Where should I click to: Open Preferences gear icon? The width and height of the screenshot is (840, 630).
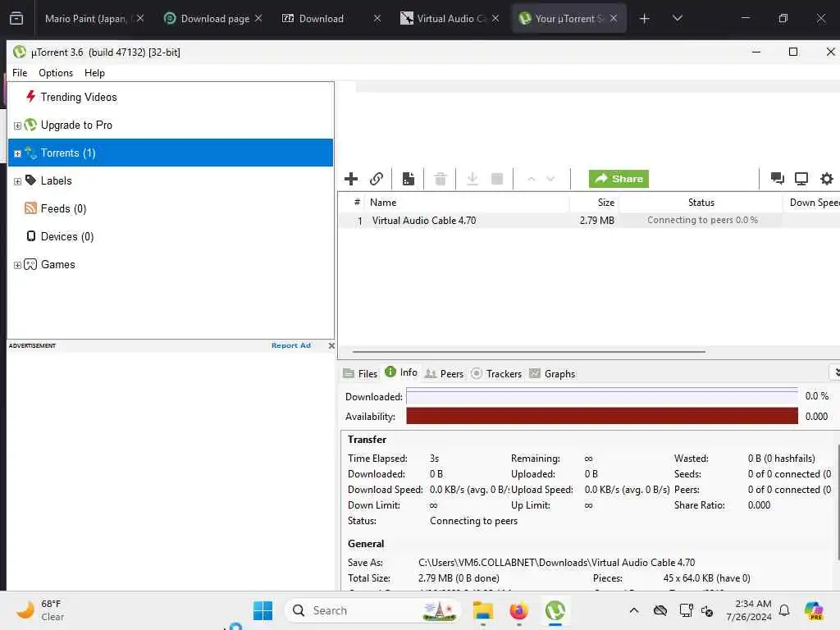pyautogui.click(x=827, y=178)
